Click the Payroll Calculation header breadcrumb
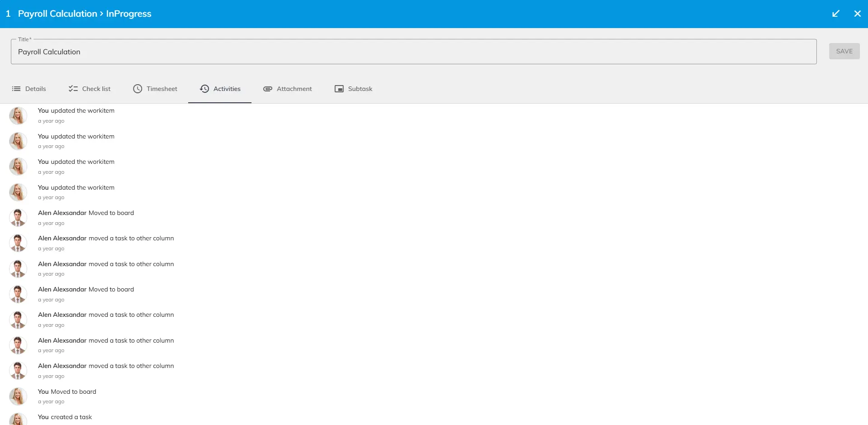Screen dimensions: 868x425 click(x=57, y=14)
